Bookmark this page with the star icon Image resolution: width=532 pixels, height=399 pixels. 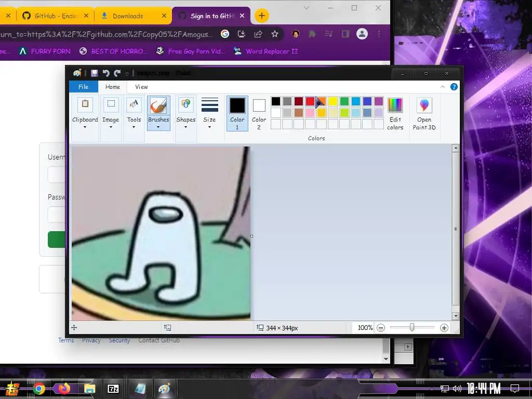click(275, 34)
